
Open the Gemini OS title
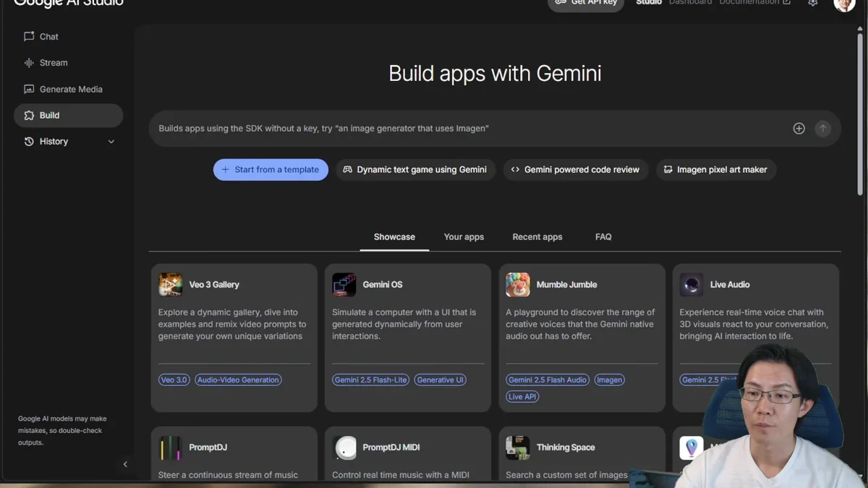point(383,285)
